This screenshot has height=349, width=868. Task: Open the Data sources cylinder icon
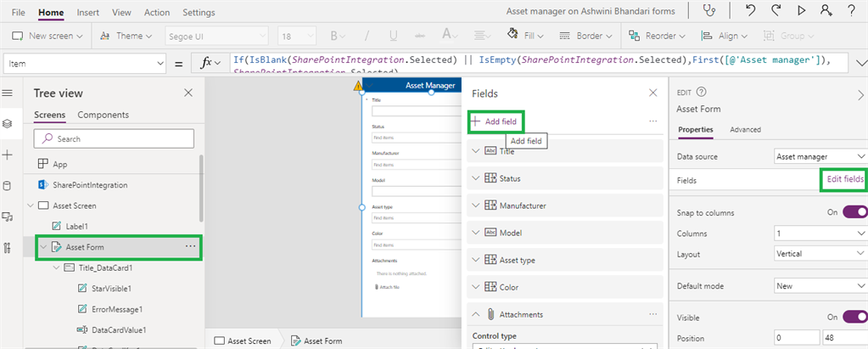pos(7,186)
